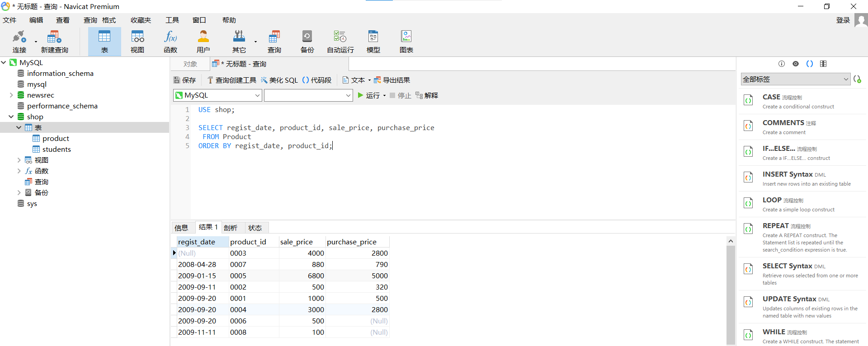Click the code snippet parentheses icon in right panel
The width and height of the screenshot is (868, 346).
tap(810, 64)
